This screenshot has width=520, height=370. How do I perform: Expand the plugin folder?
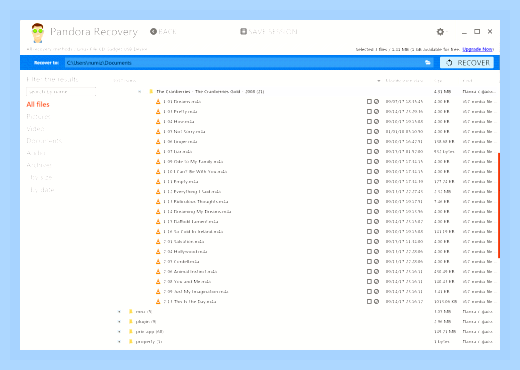(119, 322)
